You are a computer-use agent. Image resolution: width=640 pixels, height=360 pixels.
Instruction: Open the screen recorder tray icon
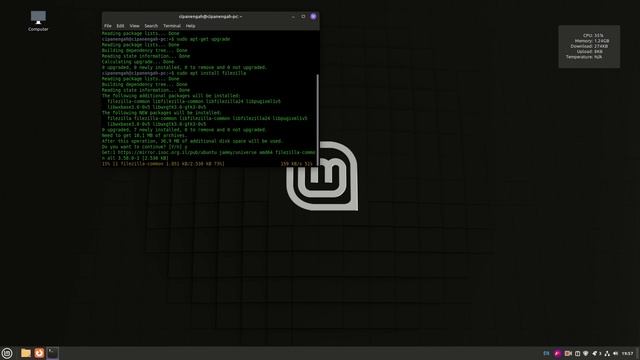point(568,353)
